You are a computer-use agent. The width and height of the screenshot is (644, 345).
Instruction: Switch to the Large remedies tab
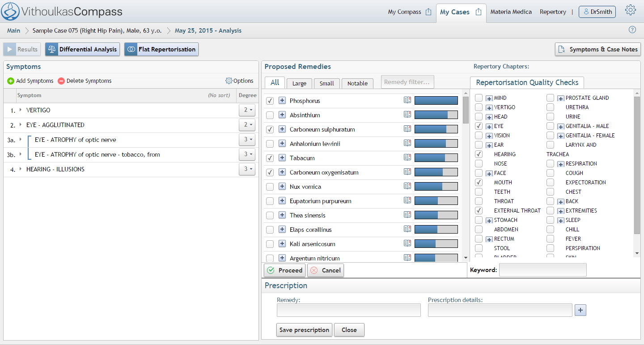tap(299, 83)
